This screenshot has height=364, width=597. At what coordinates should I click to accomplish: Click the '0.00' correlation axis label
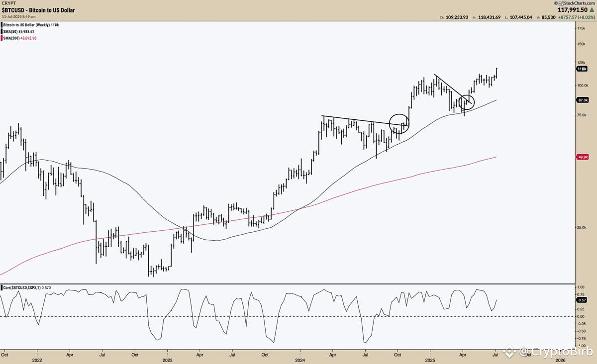coord(581,316)
